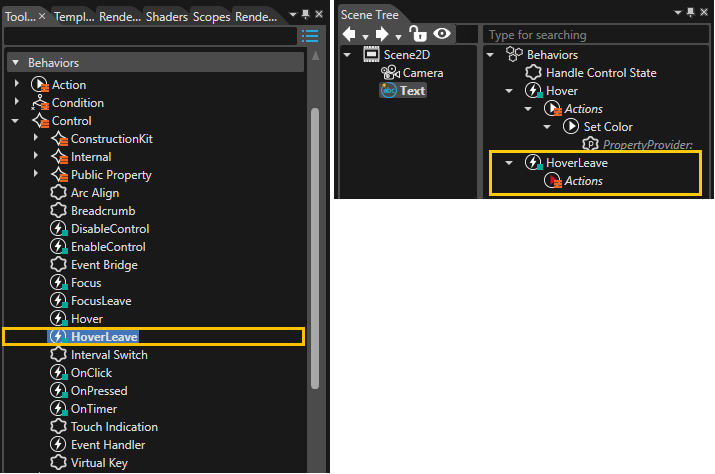The width and height of the screenshot is (715, 474).
Task: Click the Type for searching field
Action: [596, 35]
